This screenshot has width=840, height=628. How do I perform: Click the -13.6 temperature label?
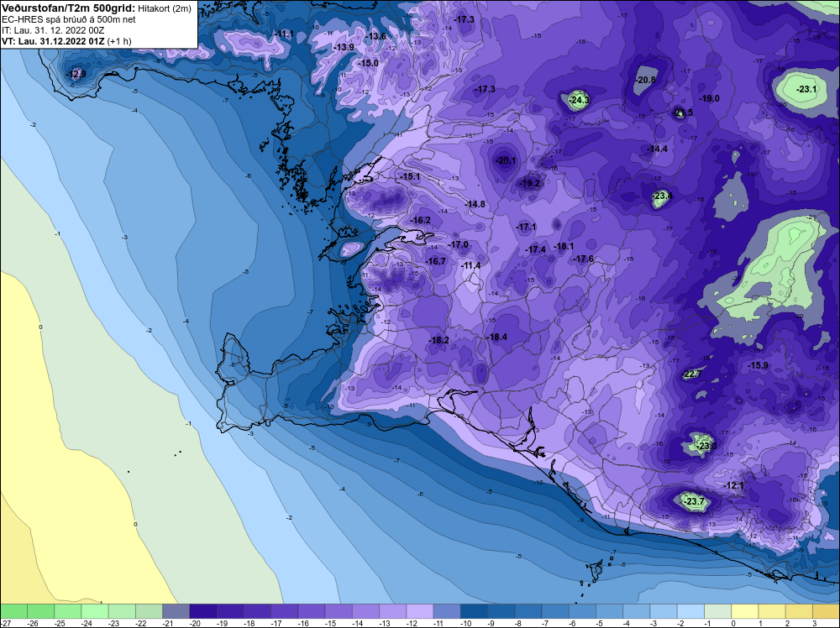pos(375,36)
